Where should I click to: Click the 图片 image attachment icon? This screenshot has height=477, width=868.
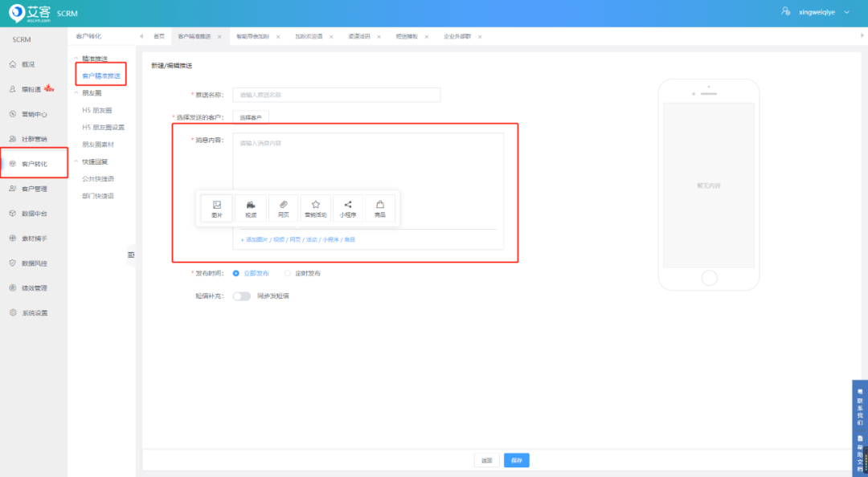click(216, 208)
